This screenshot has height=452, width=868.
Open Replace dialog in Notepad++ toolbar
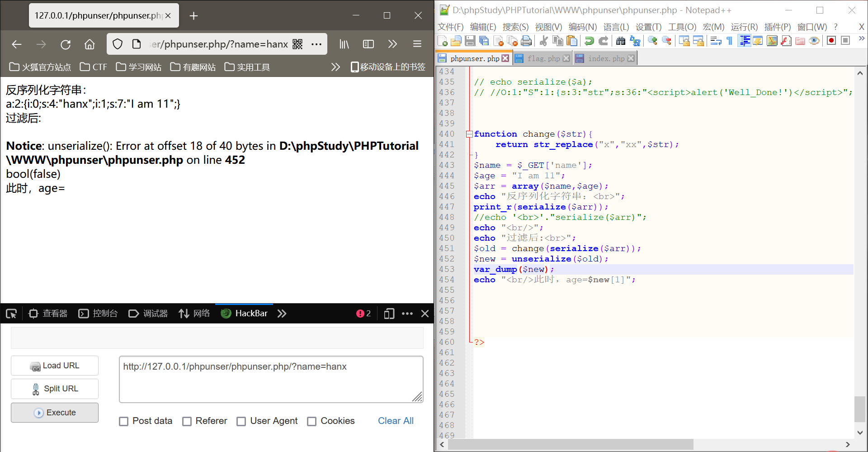click(635, 41)
